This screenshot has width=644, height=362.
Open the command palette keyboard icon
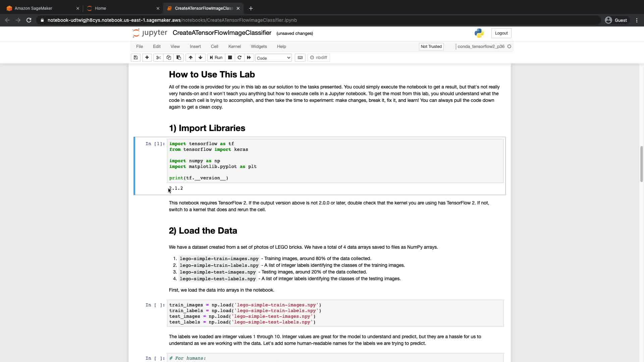point(300,58)
